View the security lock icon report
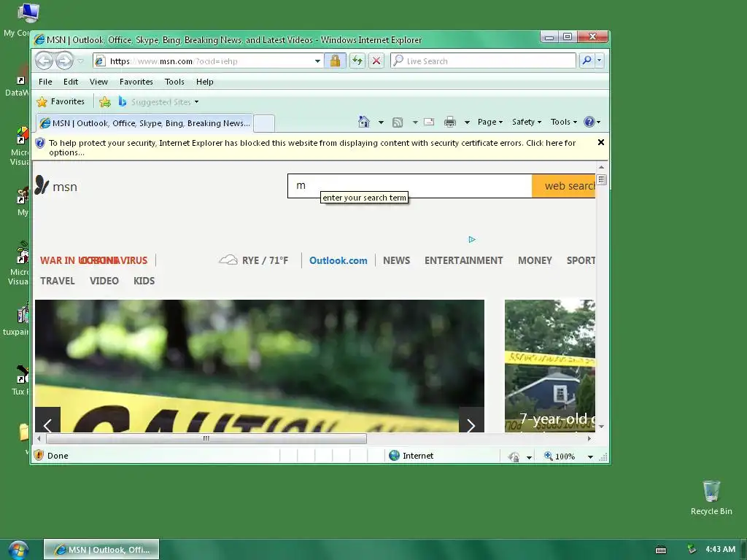The image size is (747, 560). click(335, 61)
